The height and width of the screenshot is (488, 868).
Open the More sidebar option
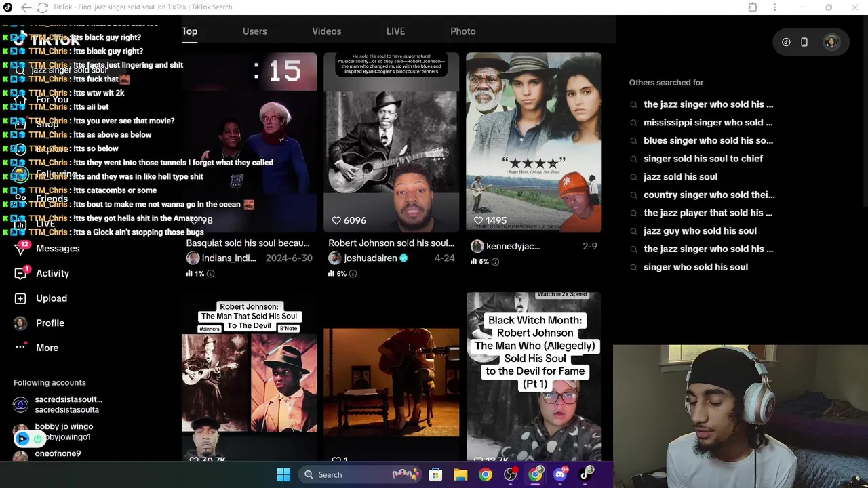coord(47,348)
